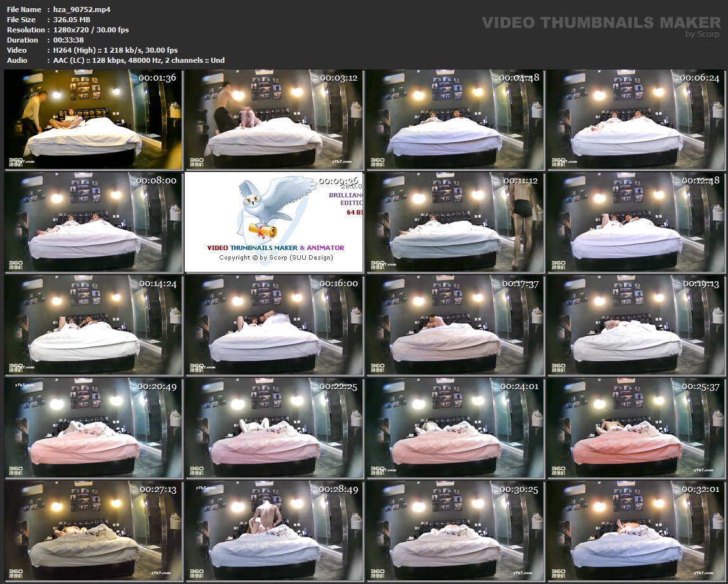Open the 00:20:49 thumbnail
The image size is (728, 584).
(x=93, y=427)
